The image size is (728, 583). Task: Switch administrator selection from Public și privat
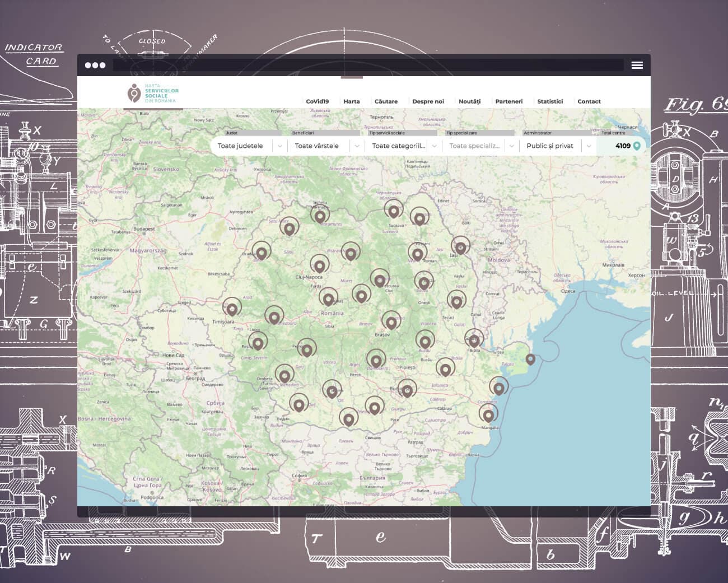point(589,146)
